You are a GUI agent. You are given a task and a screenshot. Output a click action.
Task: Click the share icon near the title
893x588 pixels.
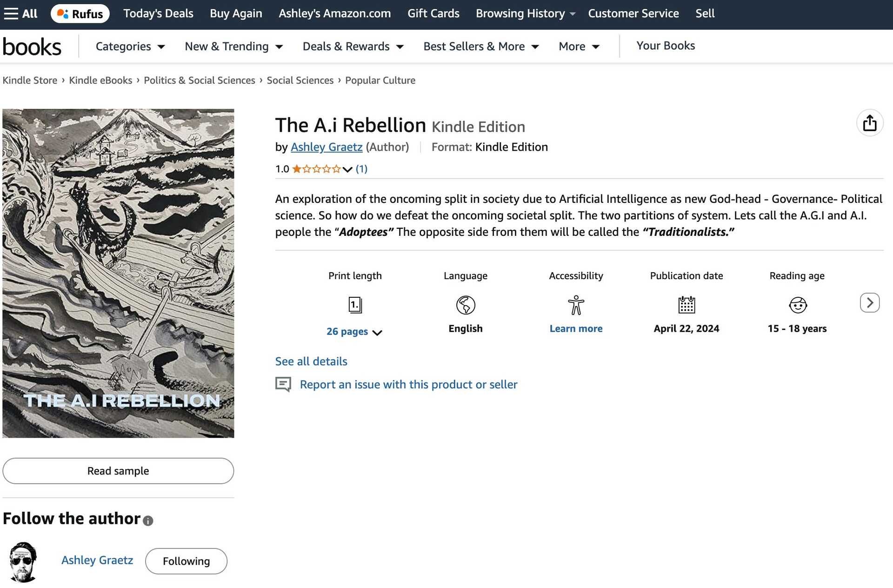[x=869, y=123]
